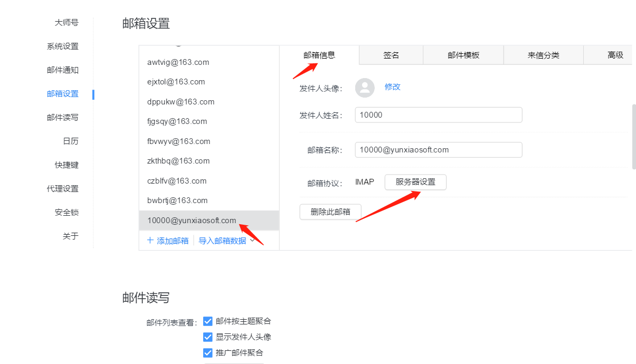Click the 修改 avatar link

[x=392, y=87]
